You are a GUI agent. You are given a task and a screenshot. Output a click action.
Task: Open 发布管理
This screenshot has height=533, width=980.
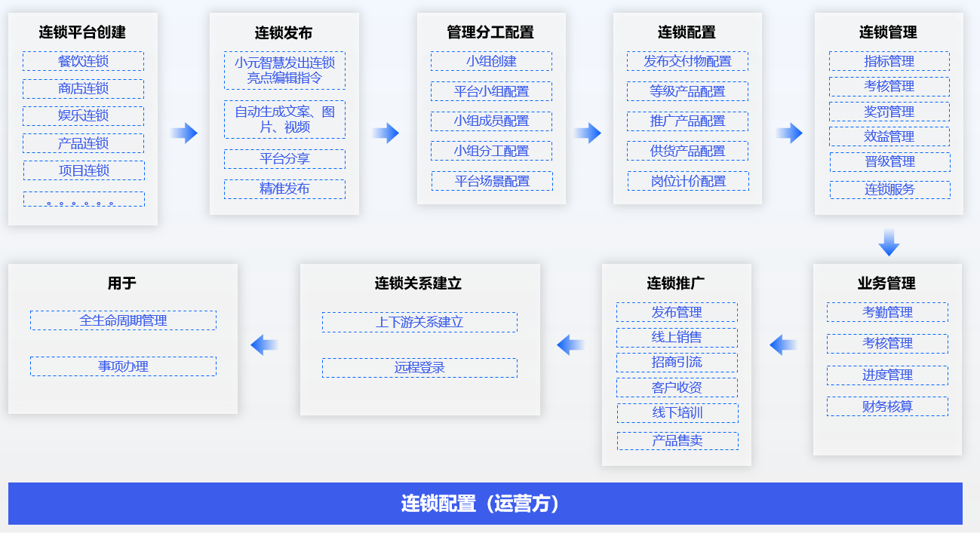(677, 312)
